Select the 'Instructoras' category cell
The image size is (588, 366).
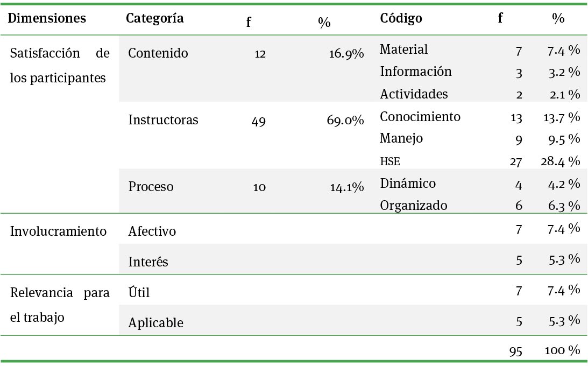pyautogui.click(x=163, y=120)
